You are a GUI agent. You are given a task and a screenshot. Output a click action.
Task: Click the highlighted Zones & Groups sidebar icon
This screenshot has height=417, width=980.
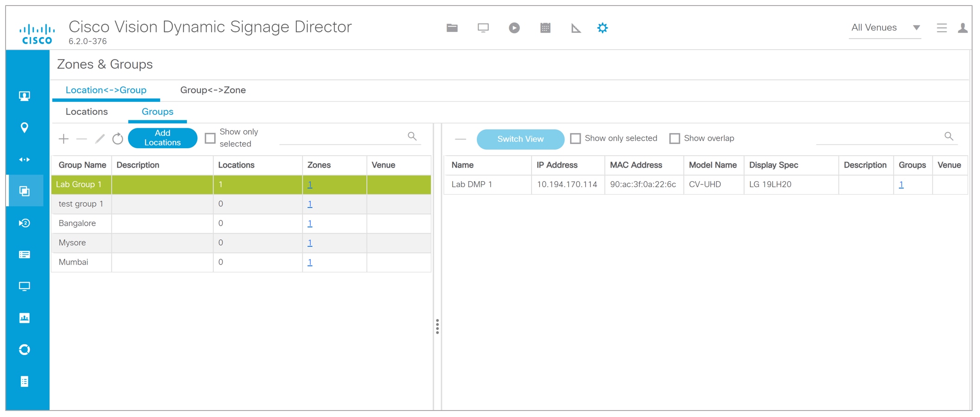26,191
